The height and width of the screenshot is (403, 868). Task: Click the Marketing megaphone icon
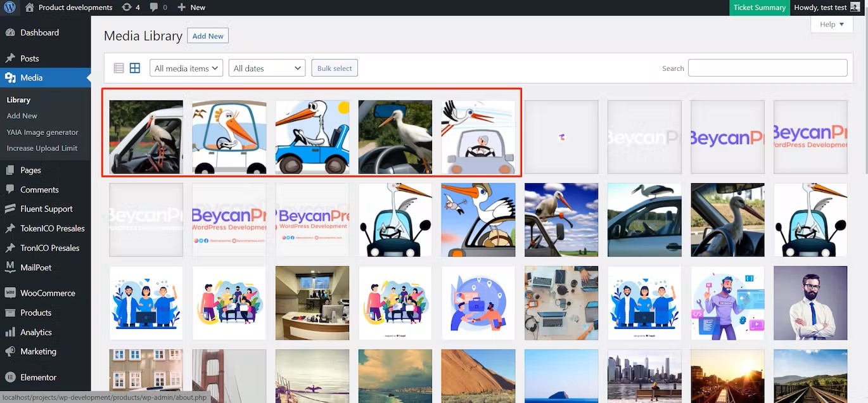coord(10,352)
